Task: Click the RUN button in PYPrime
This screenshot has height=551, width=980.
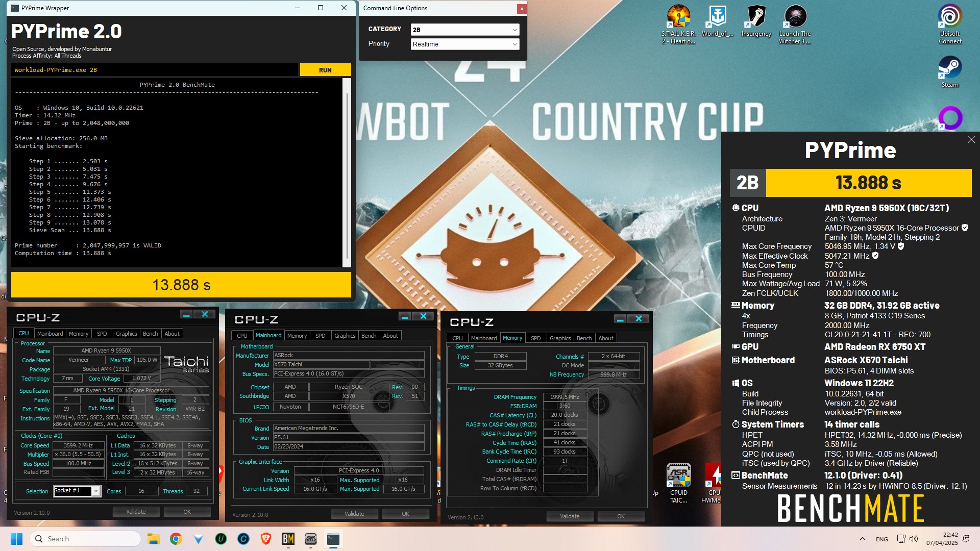Action: click(325, 70)
